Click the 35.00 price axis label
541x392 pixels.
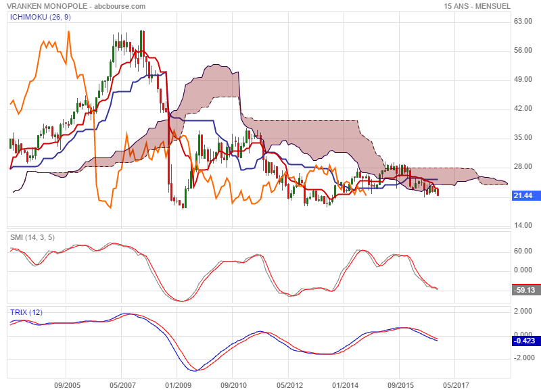[x=523, y=138]
